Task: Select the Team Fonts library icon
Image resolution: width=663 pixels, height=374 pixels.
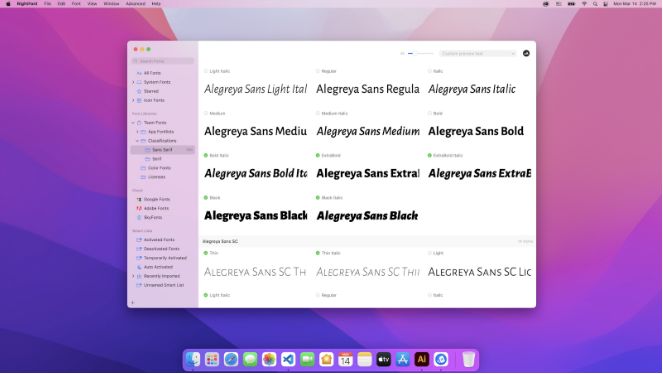Action: 139,123
